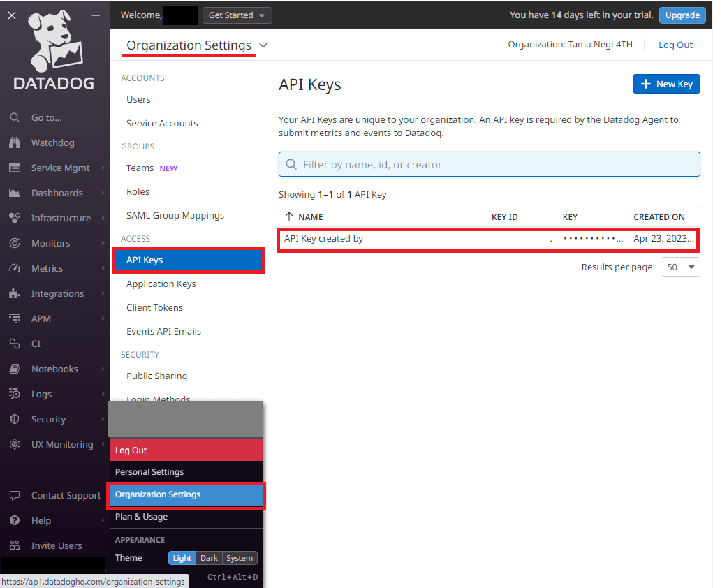Image resolution: width=713 pixels, height=588 pixels.
Task: Select the System theme option
Action: 240,558
